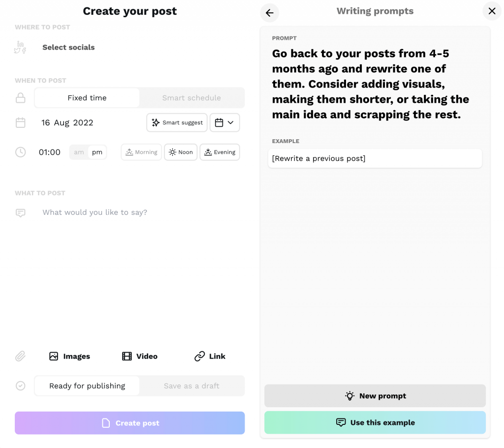Generate a New prompt
This screenshot has height=448, width=504.
pos(375,396)
